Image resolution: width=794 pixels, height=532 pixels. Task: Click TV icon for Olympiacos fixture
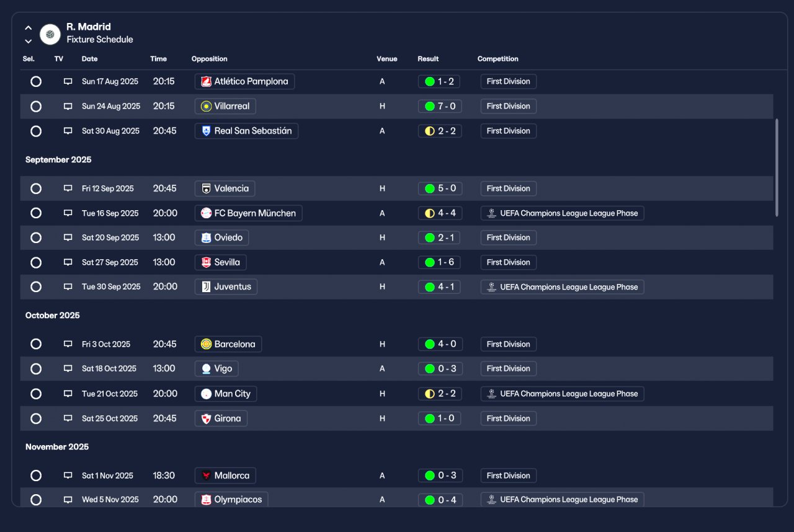[68, 500]
